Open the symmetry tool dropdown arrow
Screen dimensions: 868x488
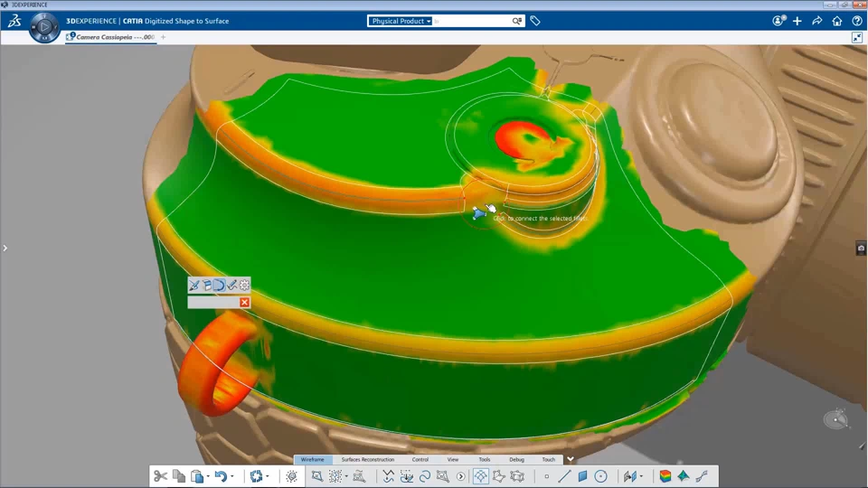[641, 477]
